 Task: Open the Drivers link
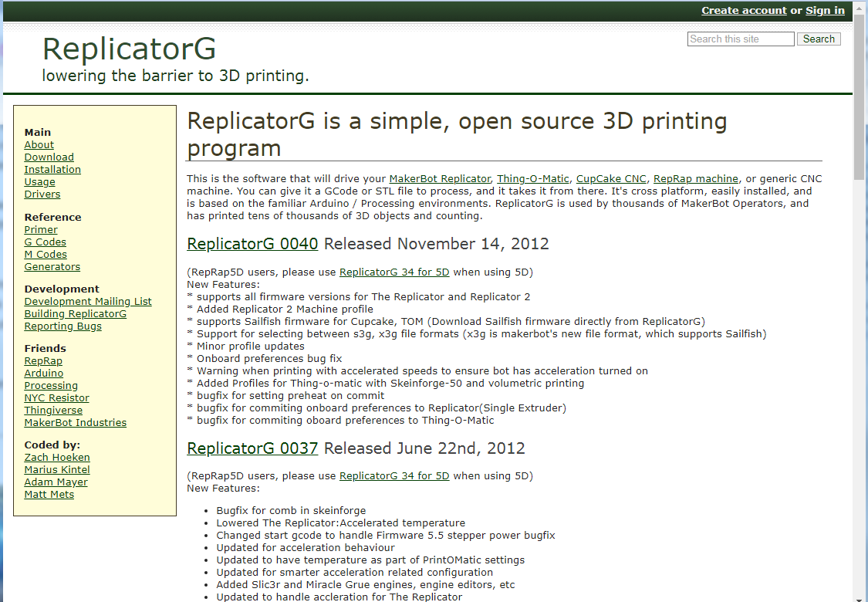[x=42, y=194]
